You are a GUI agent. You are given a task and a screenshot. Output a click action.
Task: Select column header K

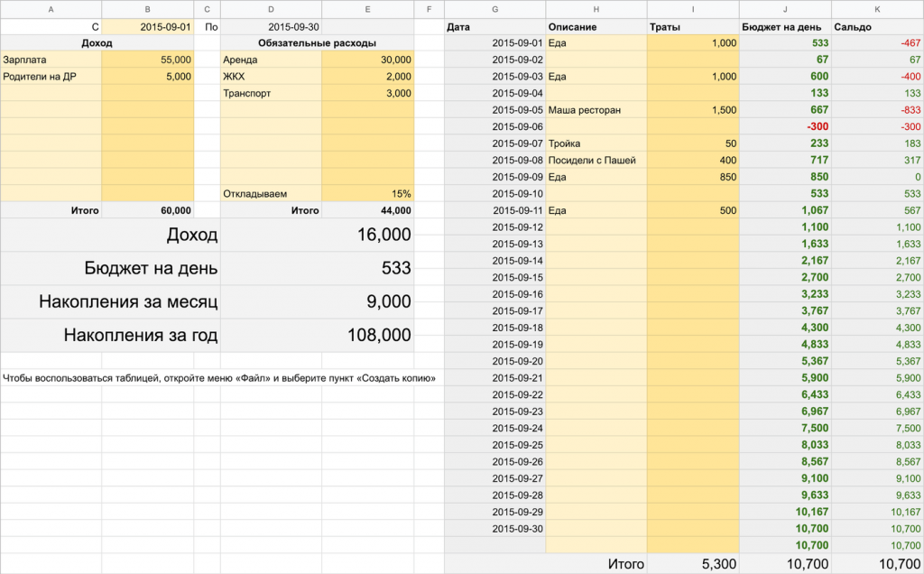877,9
